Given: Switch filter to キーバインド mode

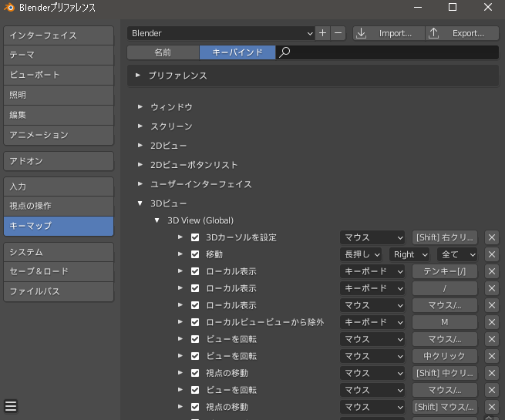Looking at the screenshot, I should pos(237,52).
